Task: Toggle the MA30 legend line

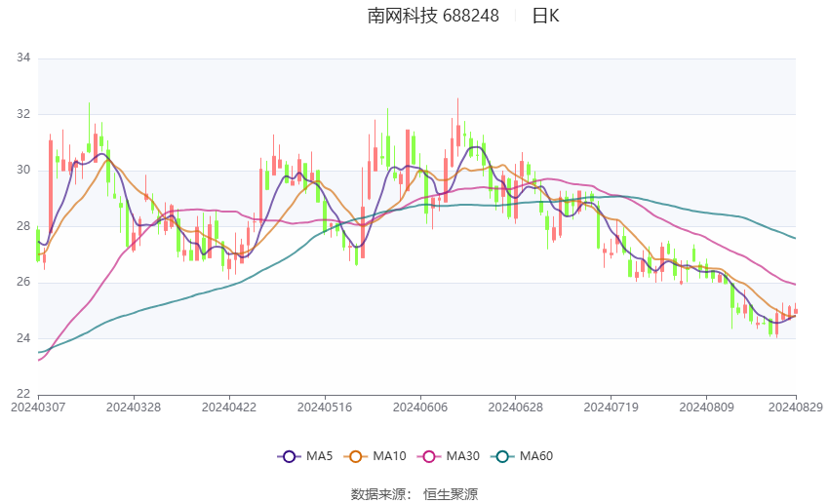Action: [449, 456]
